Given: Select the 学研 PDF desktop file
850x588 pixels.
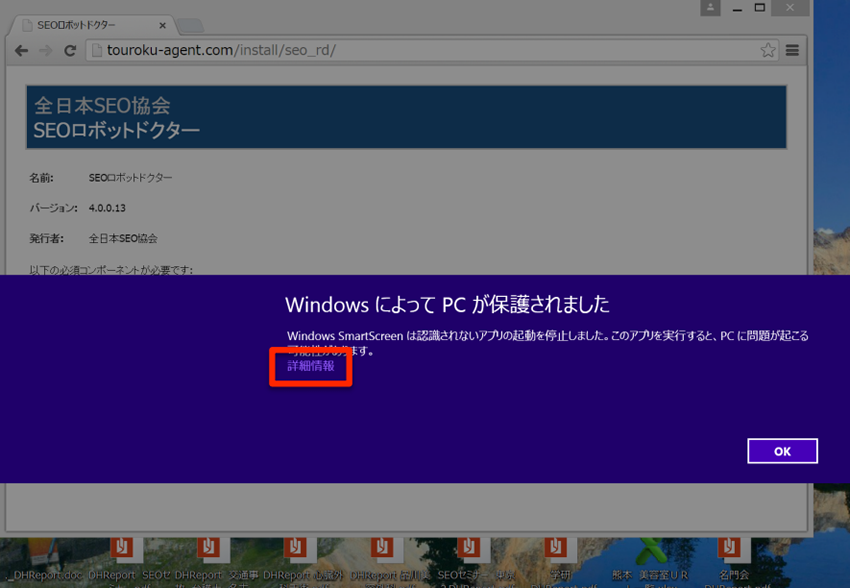Looking at the screenshot, I should click(559, 564).
